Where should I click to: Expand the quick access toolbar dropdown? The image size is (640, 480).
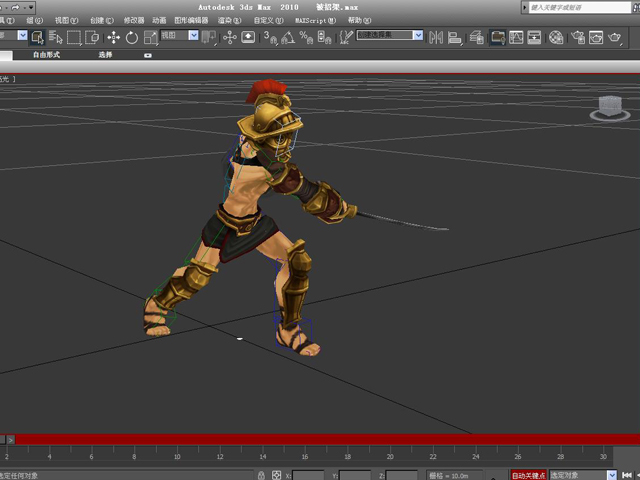pos(31,7)
